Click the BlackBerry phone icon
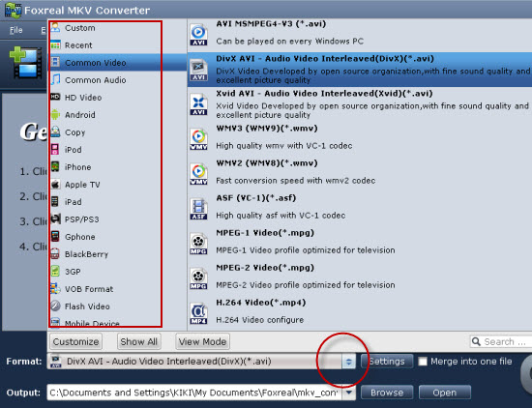Image resolution: width=532 pixels, height=408 pixels. coord(55,253)
